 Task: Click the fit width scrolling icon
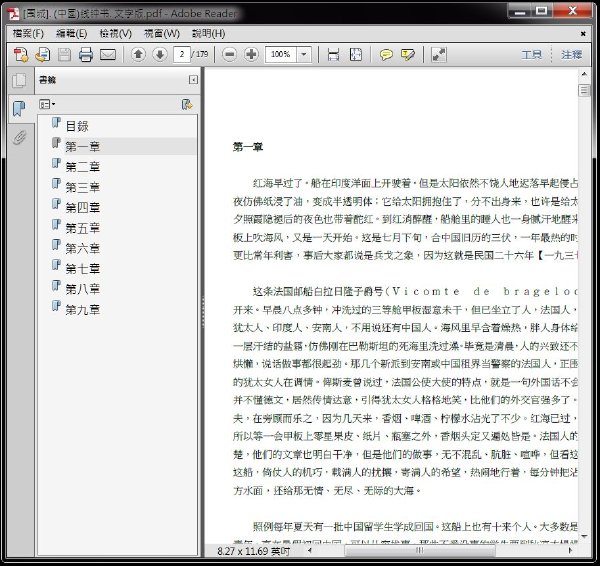[333, 54]
